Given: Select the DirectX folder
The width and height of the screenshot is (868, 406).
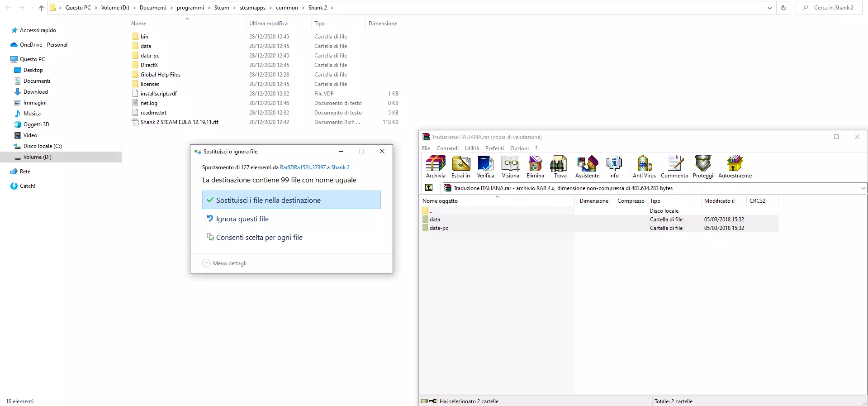Looking at the screenshot, I should click(x=149, y=65).
